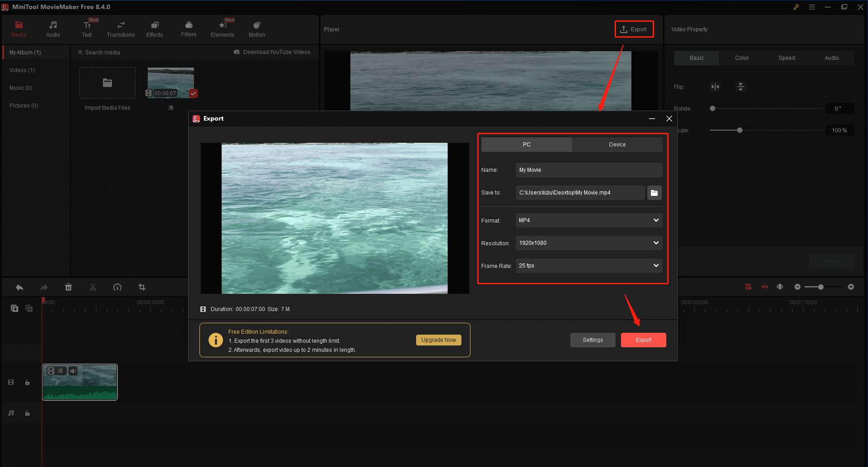Open the speed control icon on toolbar
Screen dimensions: 868x467
click(x=117, y=287)
